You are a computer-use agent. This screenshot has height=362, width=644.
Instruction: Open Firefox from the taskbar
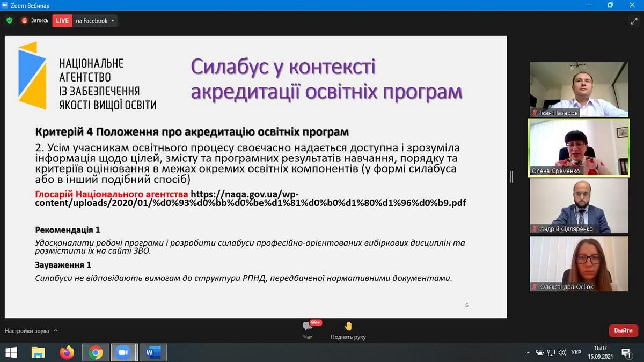(67, 352)
